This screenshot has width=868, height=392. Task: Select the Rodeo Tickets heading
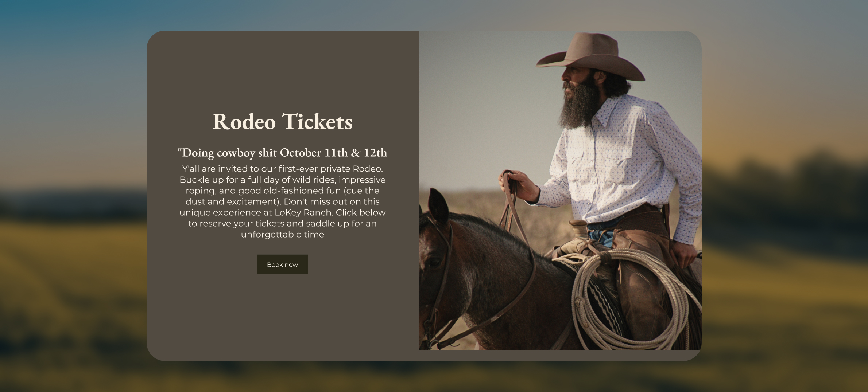click(282, 121)
